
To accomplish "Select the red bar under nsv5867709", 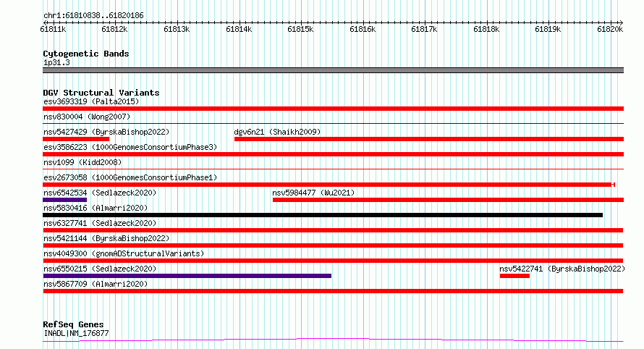I will point(333,291).
